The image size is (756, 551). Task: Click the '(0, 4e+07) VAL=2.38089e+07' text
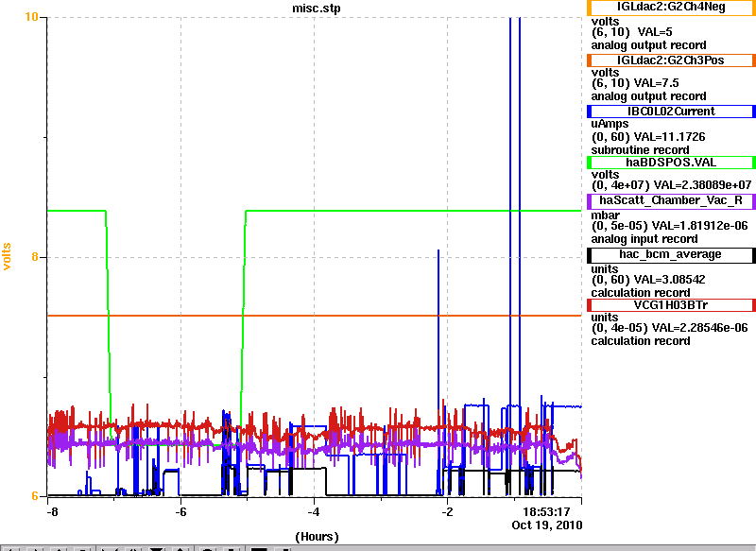pos(671,185)
